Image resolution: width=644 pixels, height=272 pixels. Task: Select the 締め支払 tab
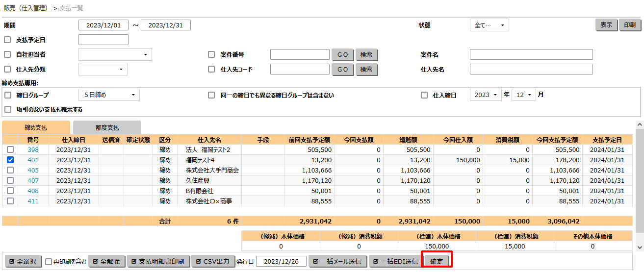[x=36, y=127]
